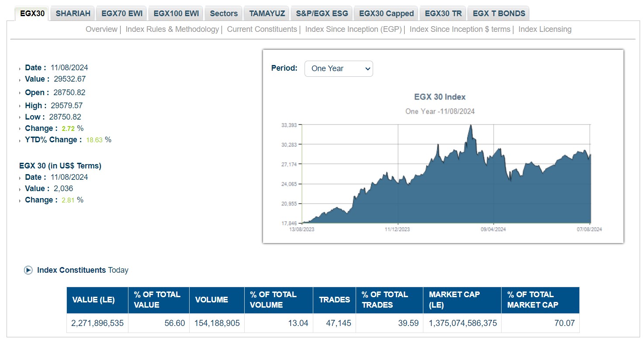Click the index Value 29532.67

tap(69, 79)
